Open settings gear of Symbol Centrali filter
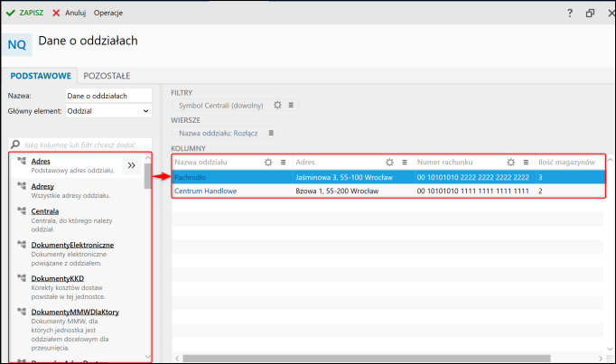Screen dimensions: 616x364 [278, 106]
